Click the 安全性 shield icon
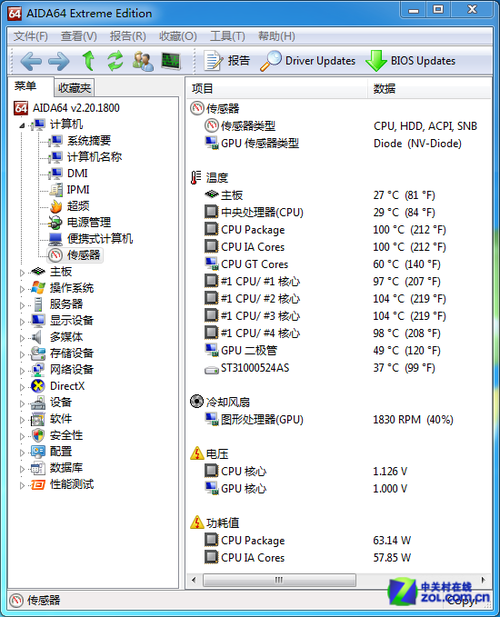The width and height of the screenshot is (500, 617). pyautogui.click(x=38, y=436)
